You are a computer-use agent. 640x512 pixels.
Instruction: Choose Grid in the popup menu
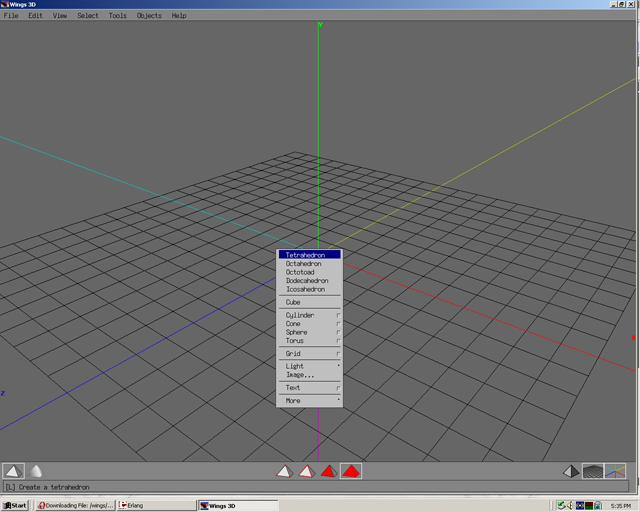tap(309, 354)
